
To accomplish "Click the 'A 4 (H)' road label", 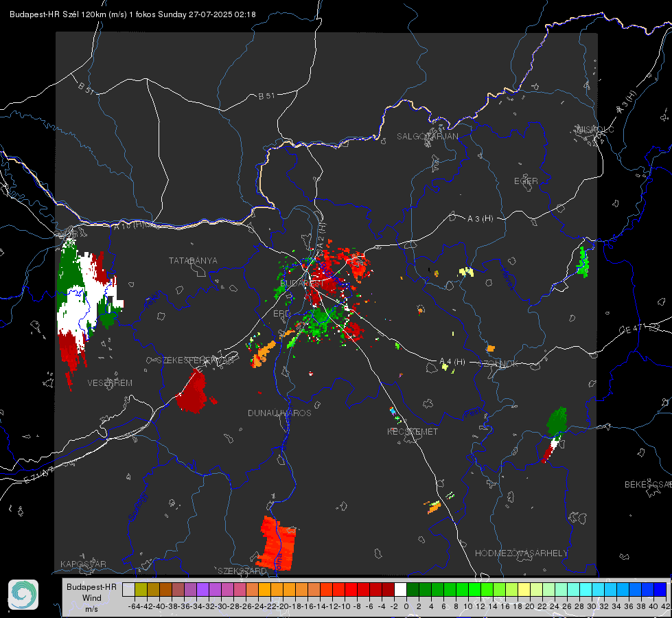I will [452, 362].
